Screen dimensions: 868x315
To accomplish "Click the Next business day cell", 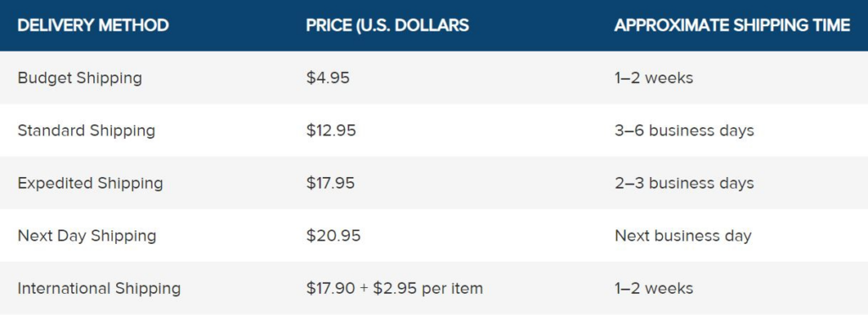I will pos(683,236).
